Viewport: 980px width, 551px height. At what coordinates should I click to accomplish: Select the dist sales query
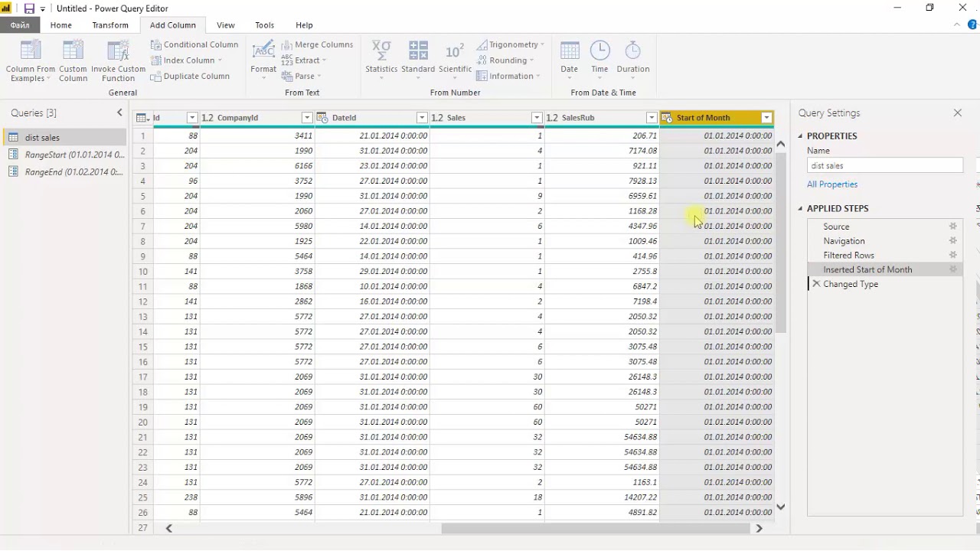[64, 138]
